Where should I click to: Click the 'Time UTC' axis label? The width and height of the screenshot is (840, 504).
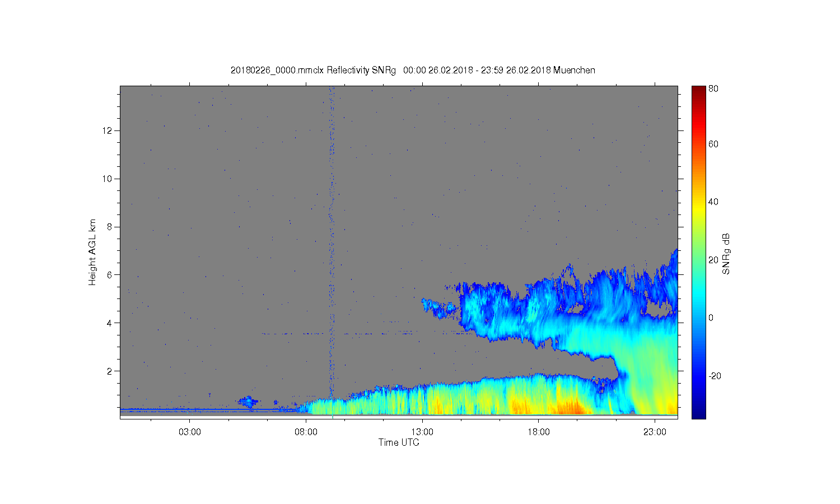(x=399, y=442)
